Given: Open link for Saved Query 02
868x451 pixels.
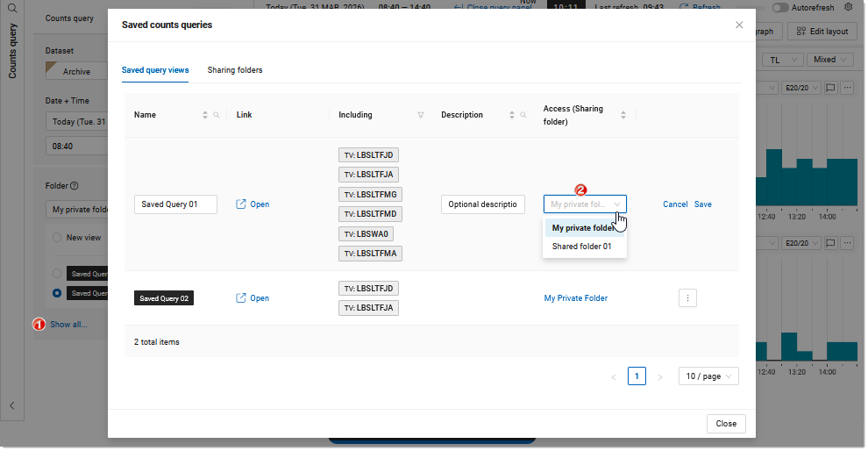Looking at the screenshot, I should [x=253, y=298].
